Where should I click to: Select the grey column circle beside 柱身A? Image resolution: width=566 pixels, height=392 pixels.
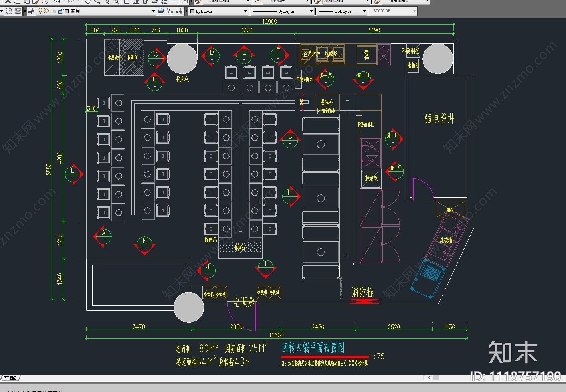182,59
